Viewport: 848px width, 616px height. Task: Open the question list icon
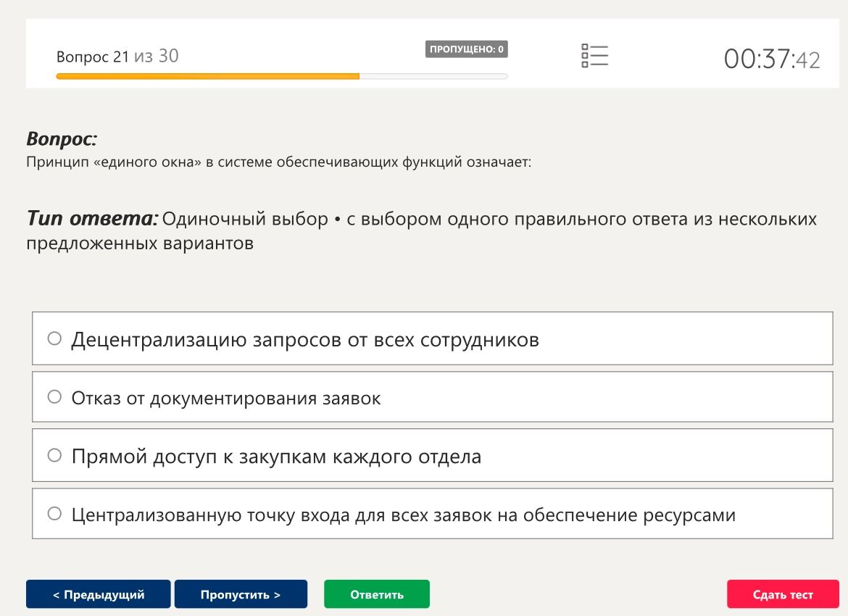594,56
